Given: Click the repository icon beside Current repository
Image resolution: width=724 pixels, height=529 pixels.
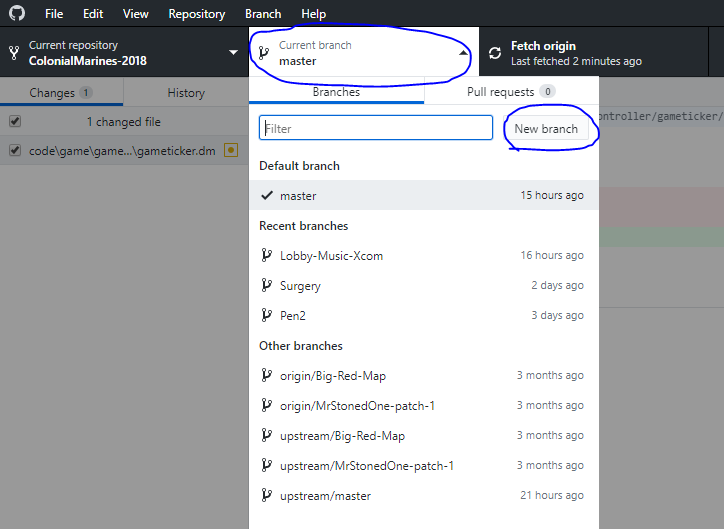Looking at the screenshot, I should [14, 53].
